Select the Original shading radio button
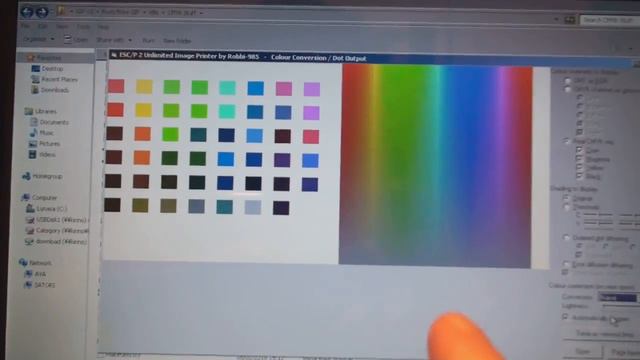Image resolution: width=640 pixels, height=360 pixels. pyautogui.click(x=566, y=198)
